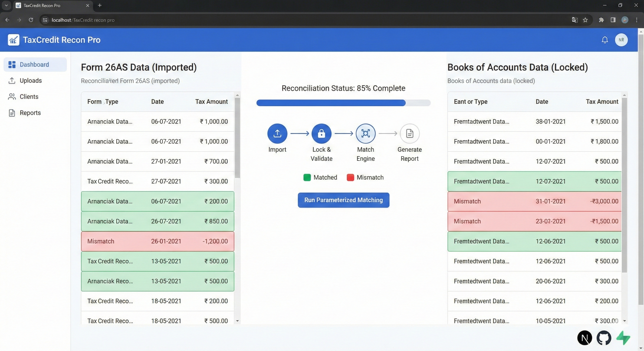Click scroll-up arrow of Books of Accounts table

pos(624,95)
